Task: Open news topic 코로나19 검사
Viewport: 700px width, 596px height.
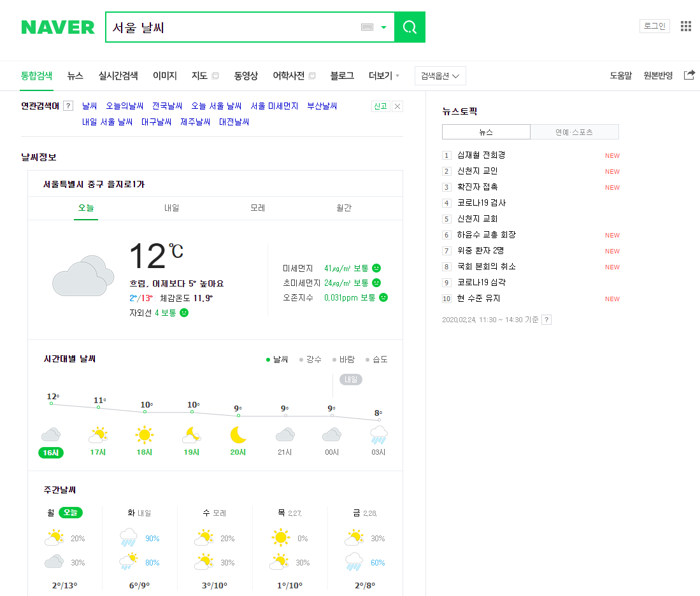Action: [x=482, y=202]
